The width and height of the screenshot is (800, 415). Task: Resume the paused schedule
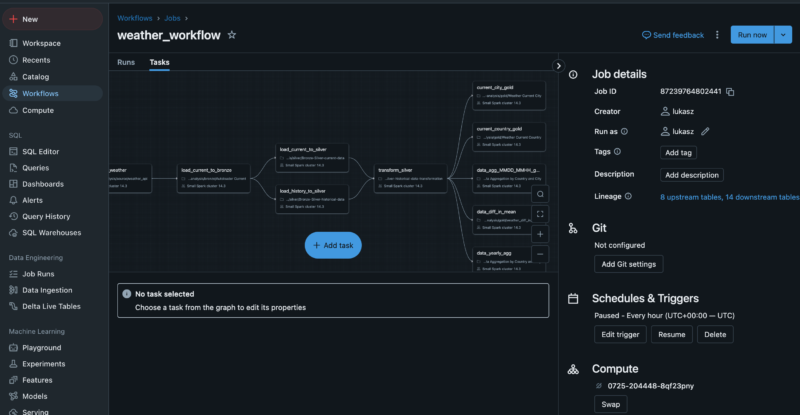[671, 335]
